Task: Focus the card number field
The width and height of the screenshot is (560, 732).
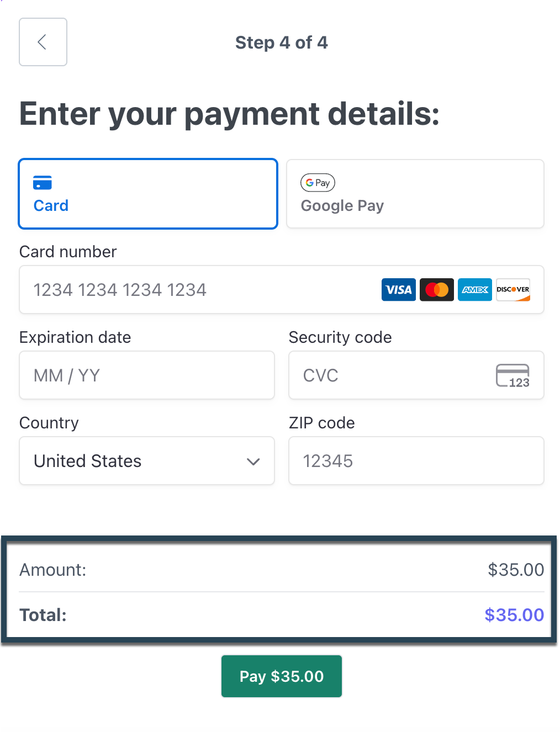Action: coord(282,290)
